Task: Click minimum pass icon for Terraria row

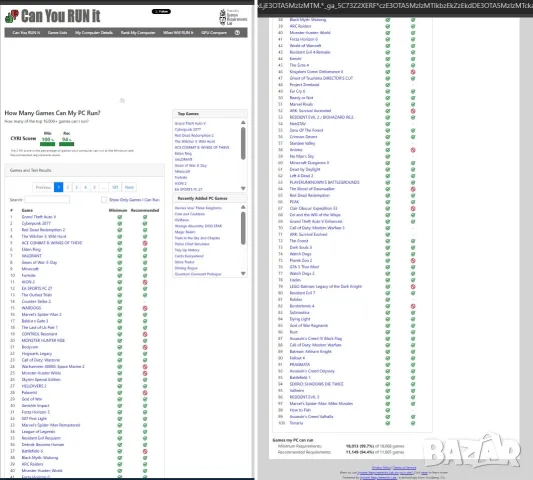Action: pyautogui.click(x=388, y=423)
